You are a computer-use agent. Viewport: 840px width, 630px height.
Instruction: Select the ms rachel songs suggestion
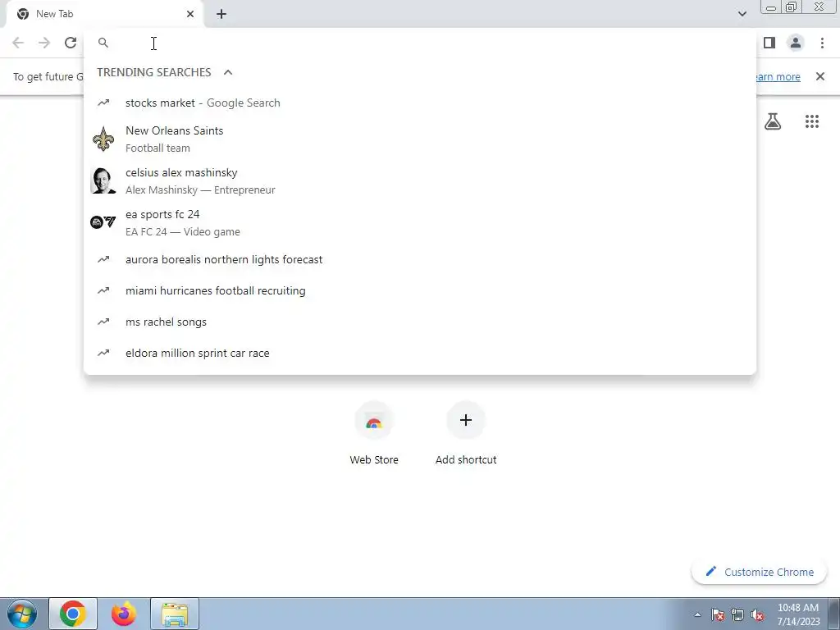click(420, 322)
